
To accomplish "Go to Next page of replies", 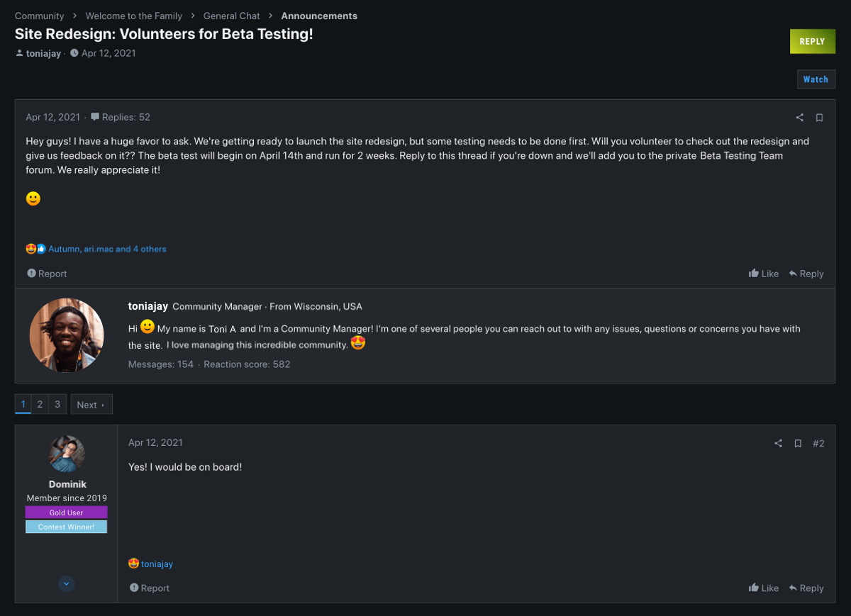I will 91,405.
